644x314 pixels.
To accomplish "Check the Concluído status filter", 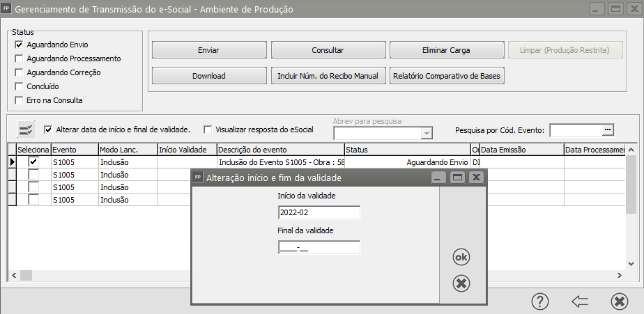I will click(19, 86).
